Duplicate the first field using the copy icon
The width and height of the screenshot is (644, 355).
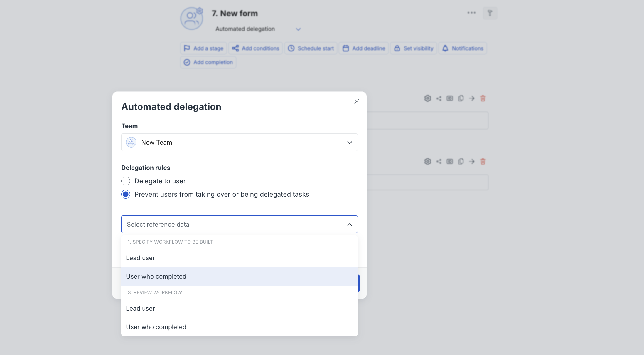[461, 98]
